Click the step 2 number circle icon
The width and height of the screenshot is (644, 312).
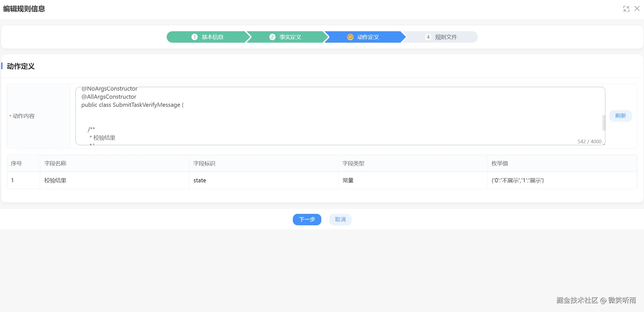(272, 37)
